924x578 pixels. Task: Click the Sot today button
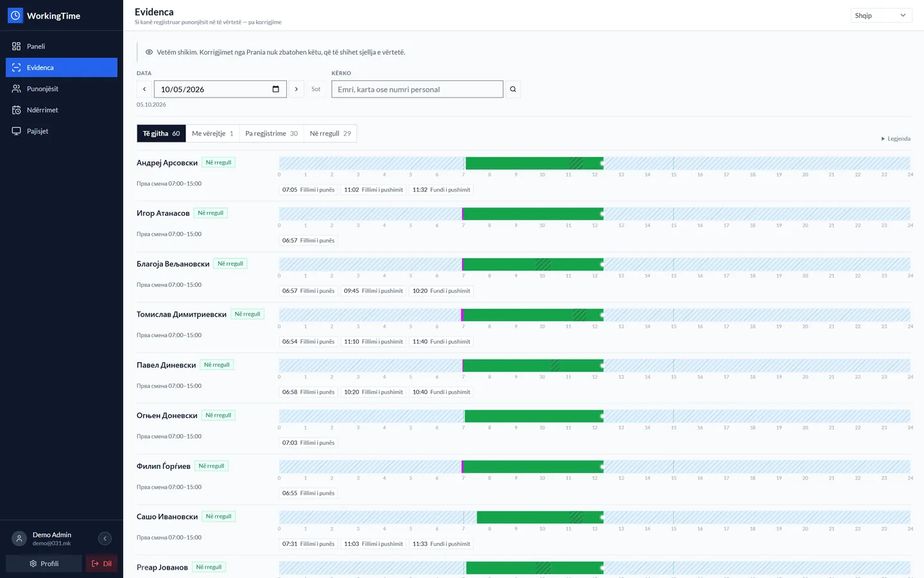pos(316,89)
